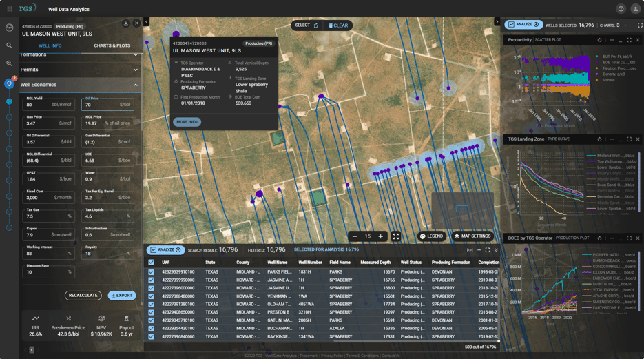The height and width of the screenshot is (359, 644).
Task: Edit the Gas Price input field
Action: tap(48, 123)
